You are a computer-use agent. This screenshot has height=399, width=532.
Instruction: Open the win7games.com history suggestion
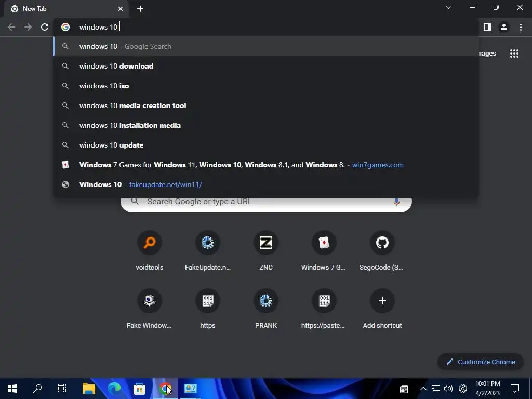[x=266, y=165]
